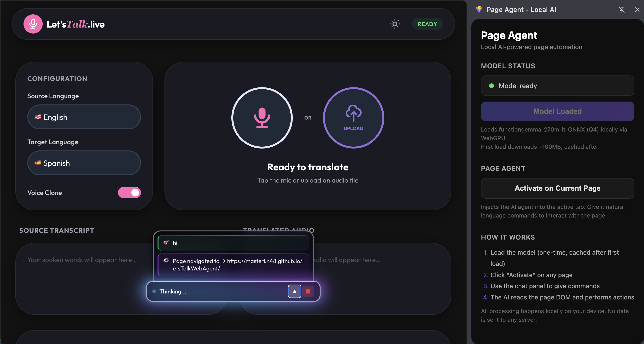The image size is (644, 344).
Task: Click "Tap the mic or upload an audio file"
Action: pyautogui.click(x=308, y=180)
